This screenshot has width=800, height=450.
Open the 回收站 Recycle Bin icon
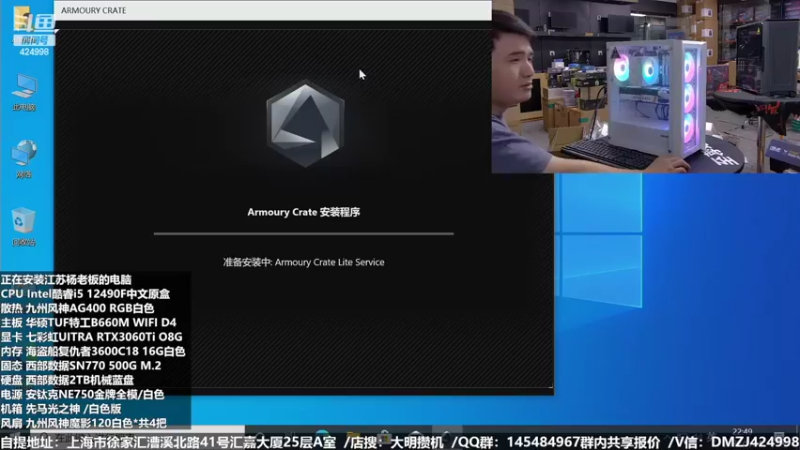23,226
